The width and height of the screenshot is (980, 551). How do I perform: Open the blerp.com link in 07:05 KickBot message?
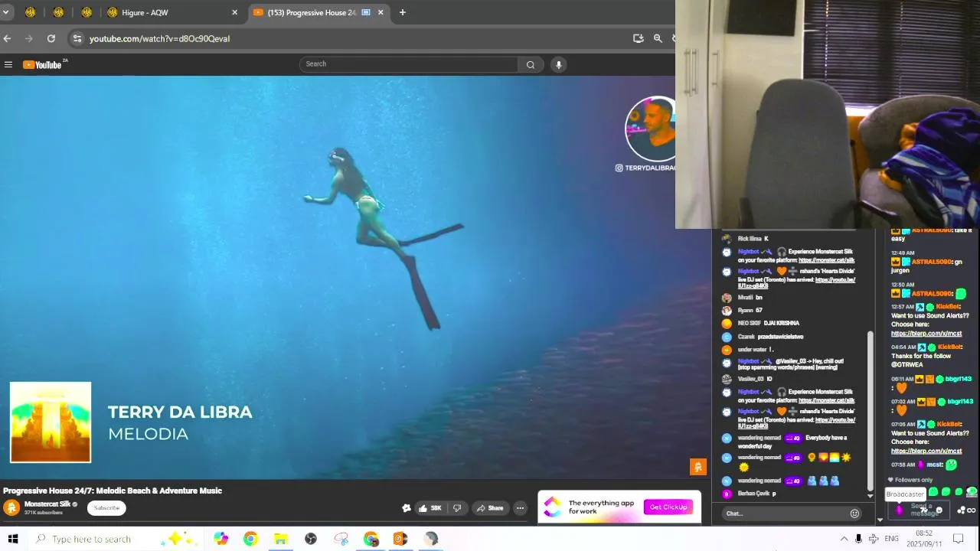pos(926,451)
